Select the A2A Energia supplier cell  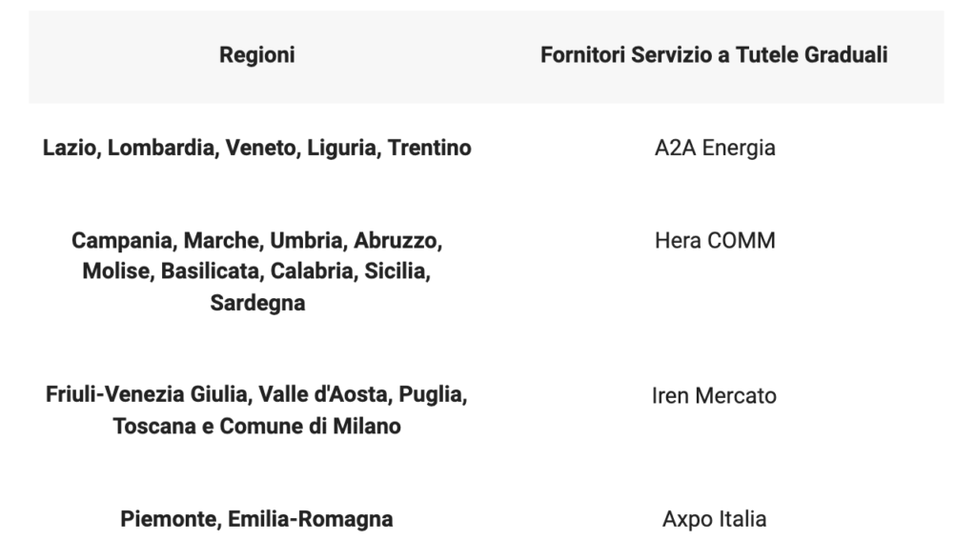(x=714, y=149)
